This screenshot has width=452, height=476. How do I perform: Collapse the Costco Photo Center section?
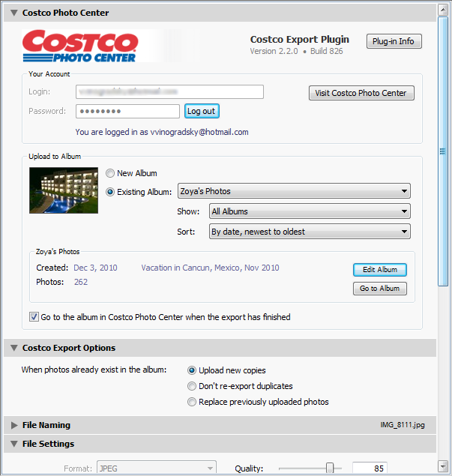click(13, 13)
